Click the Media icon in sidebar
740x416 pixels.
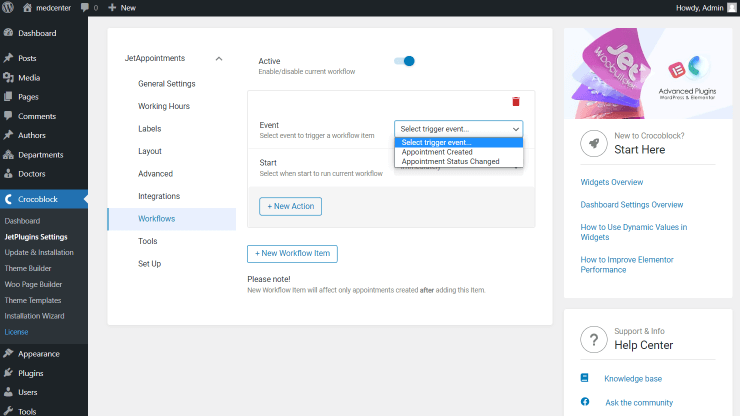tap(8, 77)
